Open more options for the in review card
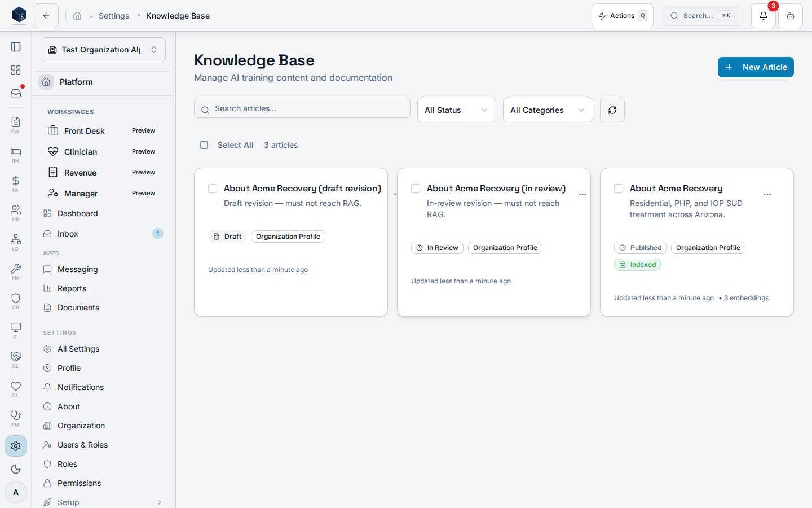This screenshot has width=812, height=508. [582, 194]
